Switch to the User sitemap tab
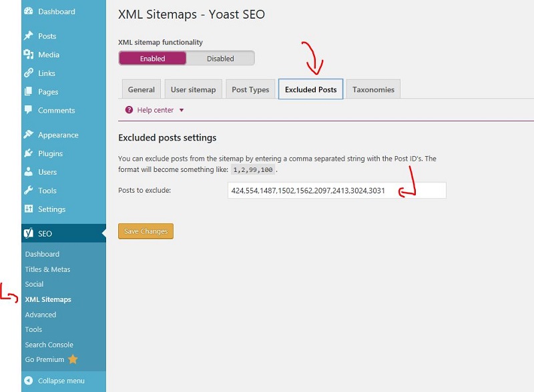Image resolution: width=534 pixels, height=392 pixels. tap(193, 89)
